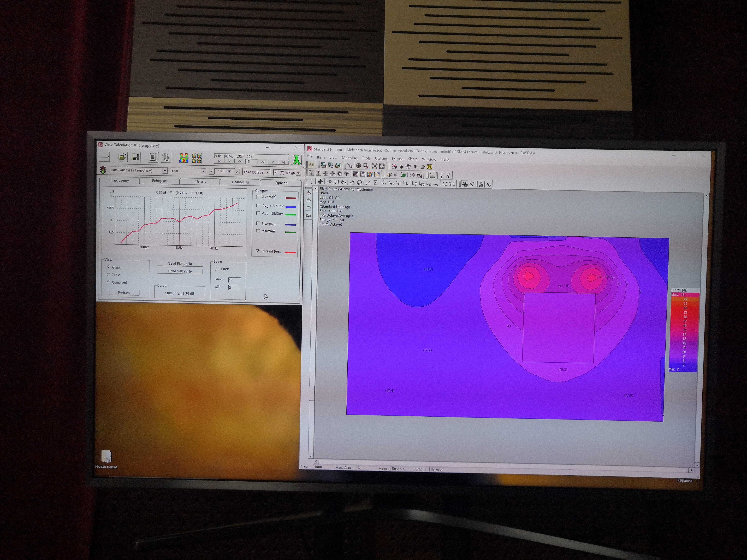Click the D/R ratio toolbar icon

344,182
